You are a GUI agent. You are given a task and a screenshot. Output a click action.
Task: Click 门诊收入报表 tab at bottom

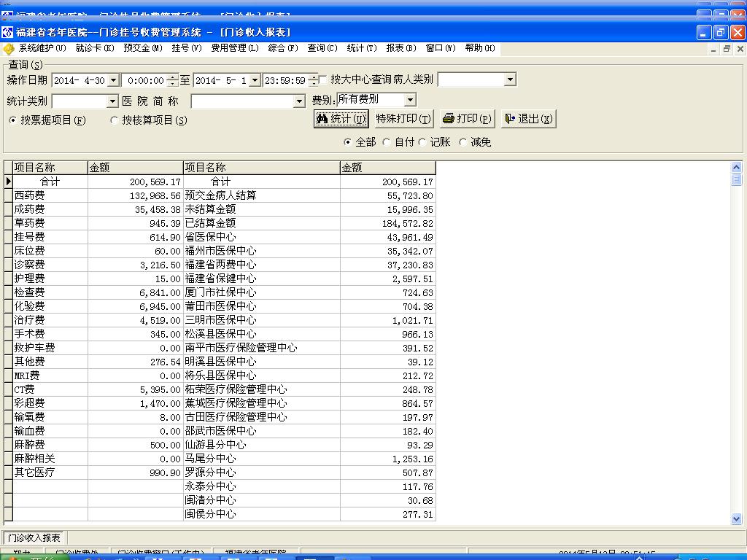[x=34, y=537]
